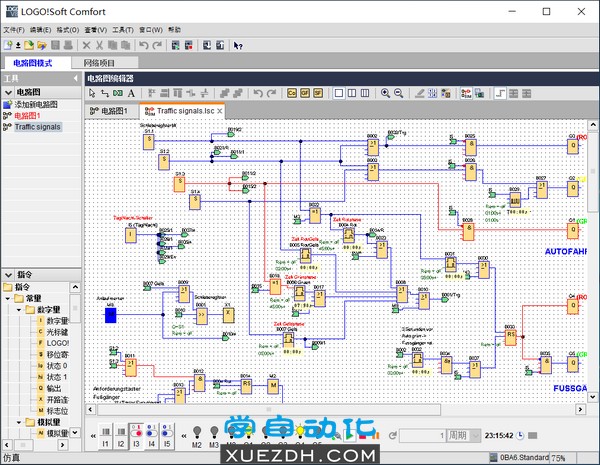Open the 窗口(W) menu
The height and width of the screenshot is (465, 600).
[151, 30]
